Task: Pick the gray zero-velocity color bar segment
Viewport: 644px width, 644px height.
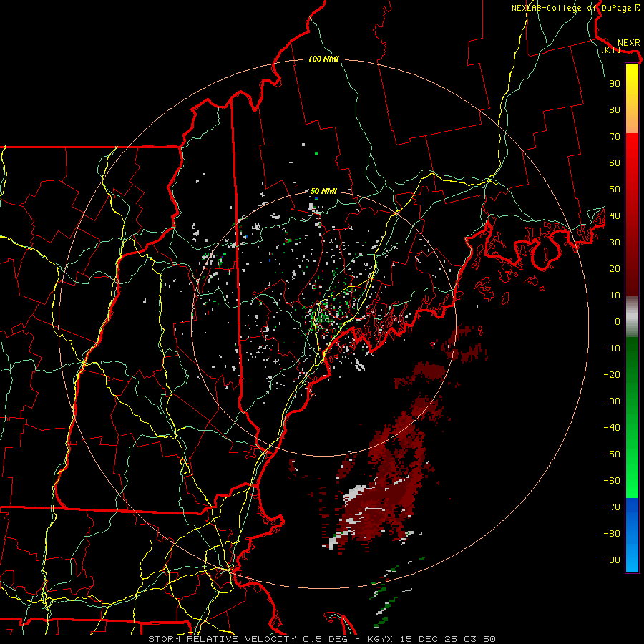Action: click(x=632, y=317)
